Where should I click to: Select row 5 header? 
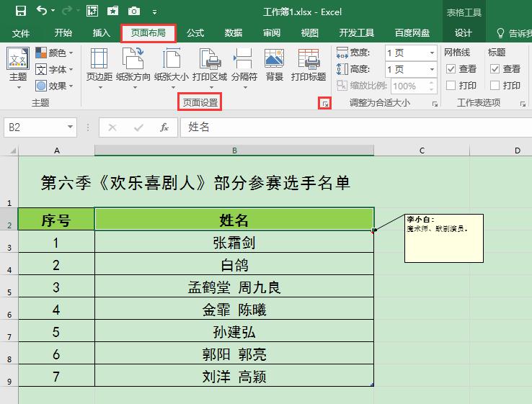coord(9,287)
